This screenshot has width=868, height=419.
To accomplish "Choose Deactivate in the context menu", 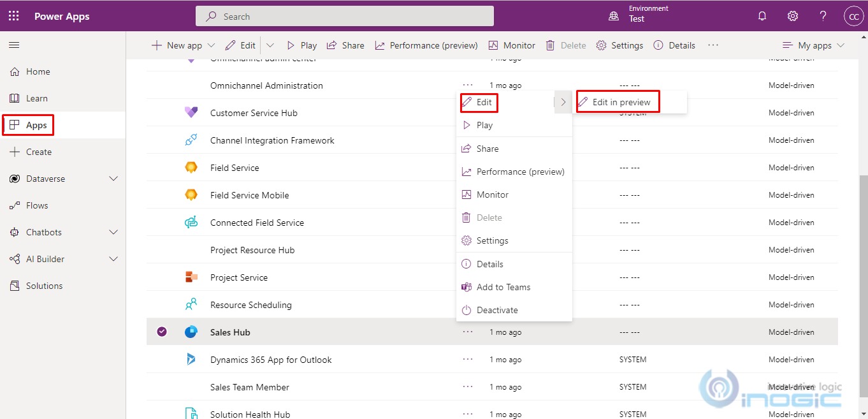I will coord(514,310).
